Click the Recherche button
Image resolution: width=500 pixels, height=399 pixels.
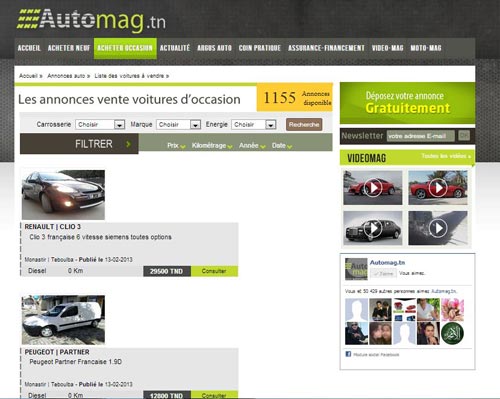tap(304, 124)
